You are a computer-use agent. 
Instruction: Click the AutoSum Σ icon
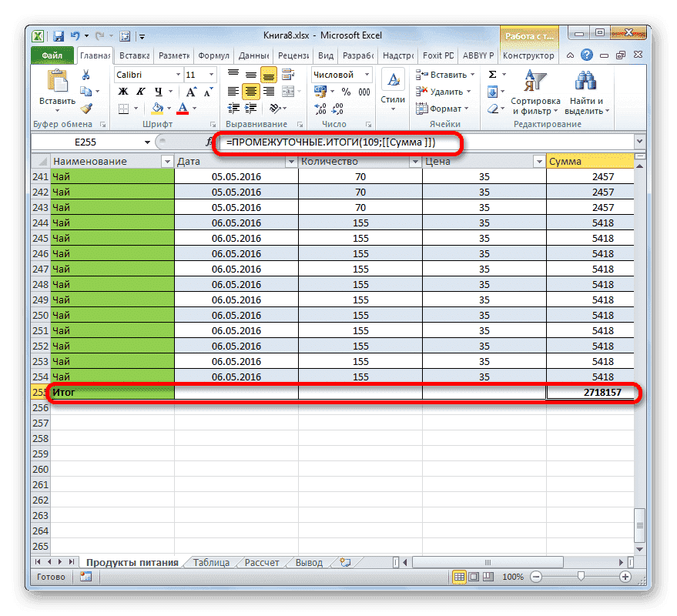[x=491, y=73]
